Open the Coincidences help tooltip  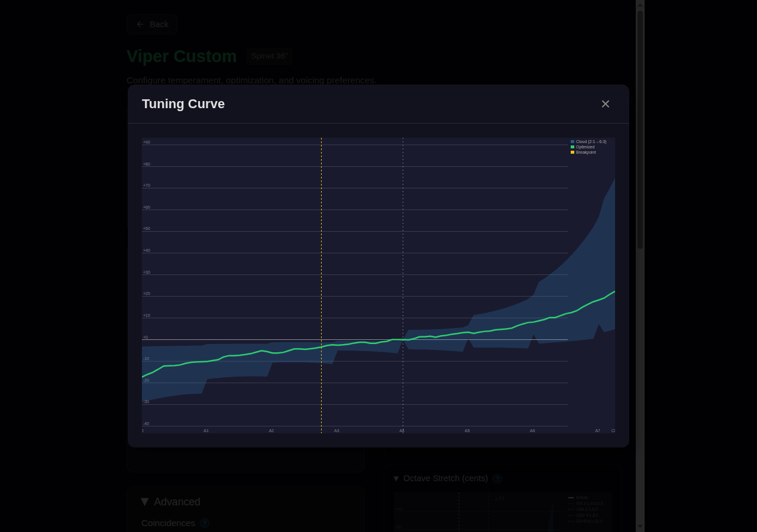(204, 523)
